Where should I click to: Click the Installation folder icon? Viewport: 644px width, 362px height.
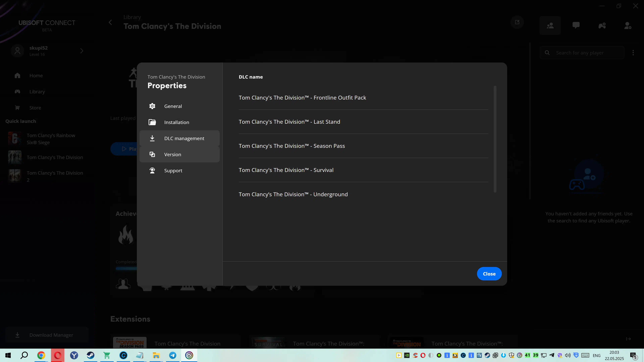pyautogui.click(x=152, y=122)
